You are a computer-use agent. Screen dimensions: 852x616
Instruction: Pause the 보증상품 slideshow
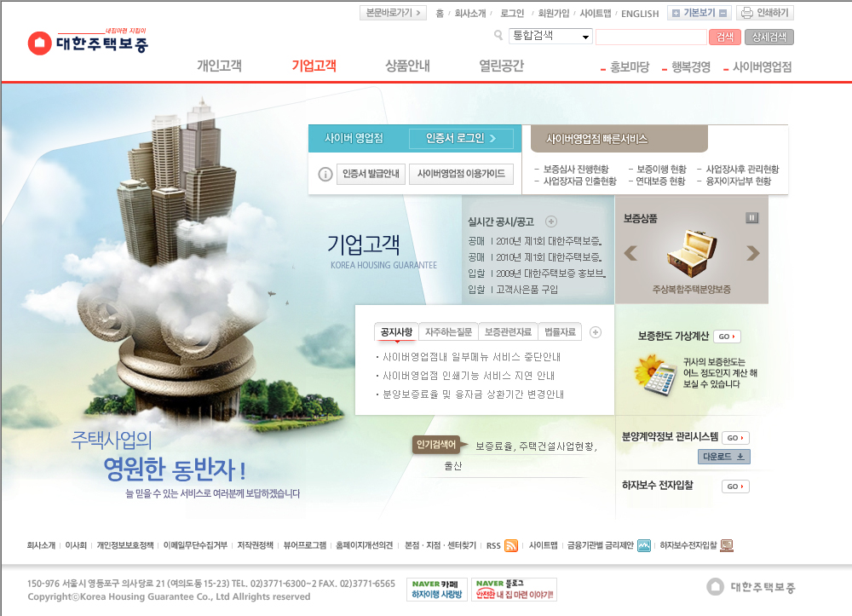click(751, 218)
